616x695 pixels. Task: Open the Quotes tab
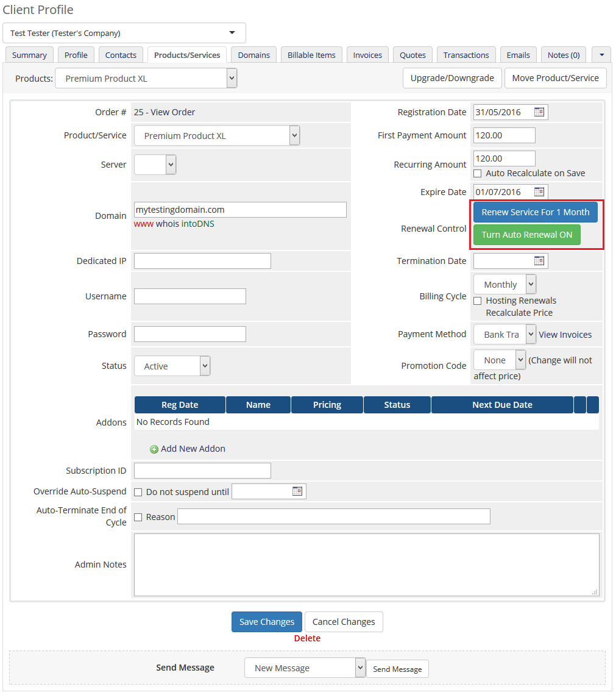(x=412, y=55)
